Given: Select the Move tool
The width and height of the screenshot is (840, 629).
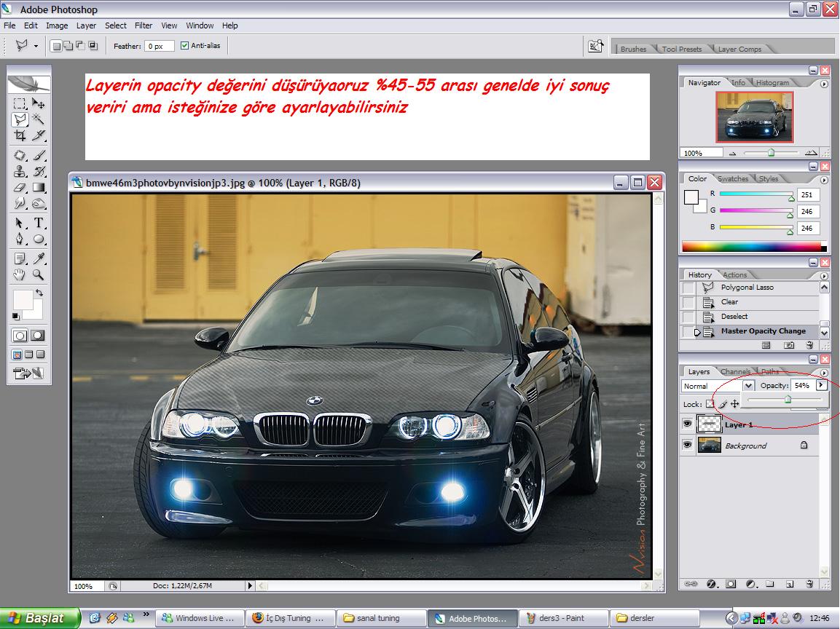Looking at the screenshot, I should [38, 103].
